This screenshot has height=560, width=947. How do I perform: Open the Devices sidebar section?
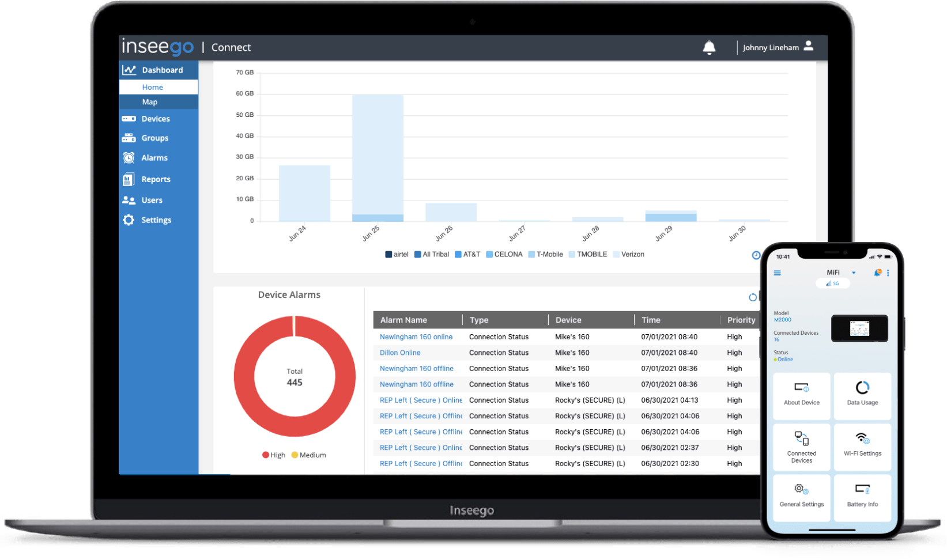click(155, 119)
